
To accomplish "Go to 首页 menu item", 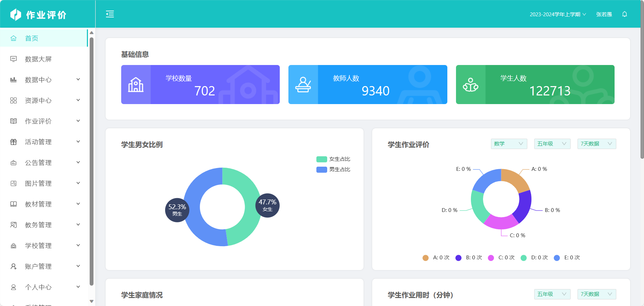I will (x=44, y=38).
